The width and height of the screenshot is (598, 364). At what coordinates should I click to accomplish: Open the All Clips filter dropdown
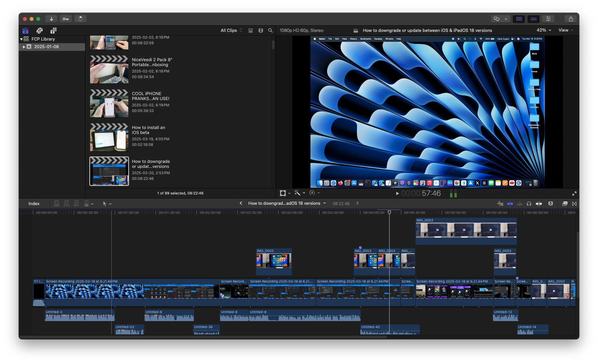(x=231, y=31)
